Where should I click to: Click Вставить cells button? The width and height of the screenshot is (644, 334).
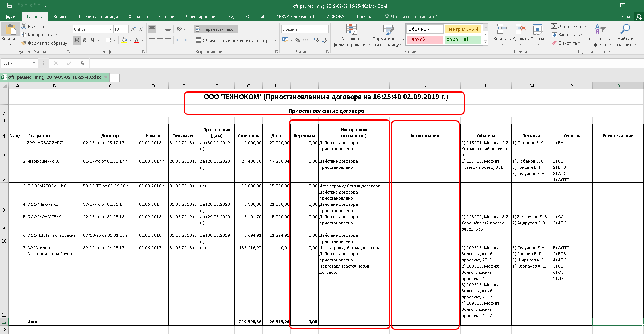coord(502,35)
